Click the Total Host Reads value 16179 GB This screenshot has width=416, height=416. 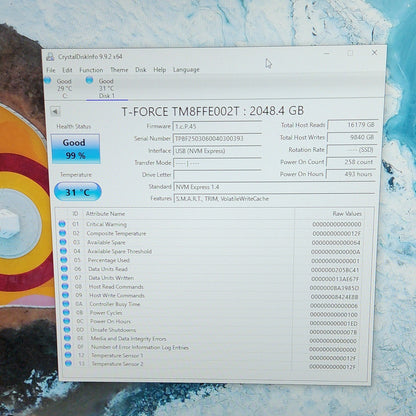click(352, 125)
